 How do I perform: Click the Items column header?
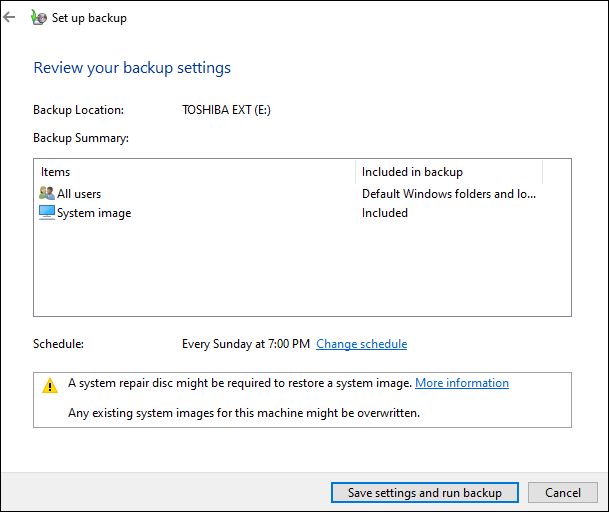pos(56,172)
